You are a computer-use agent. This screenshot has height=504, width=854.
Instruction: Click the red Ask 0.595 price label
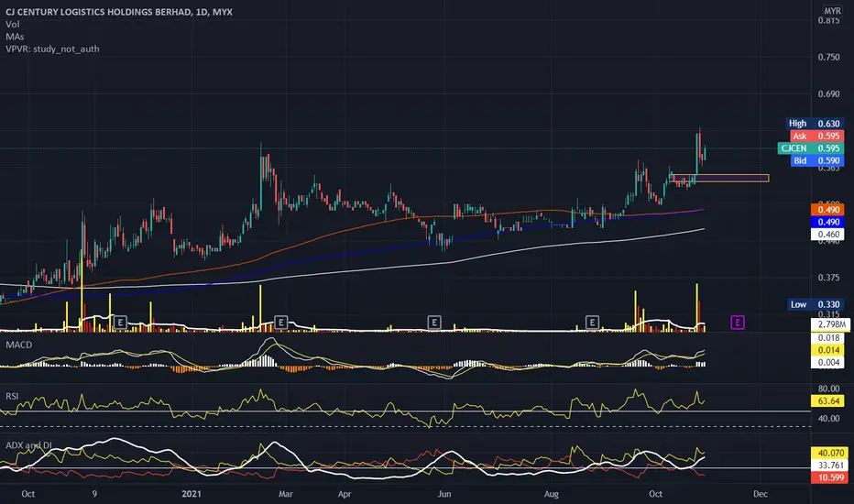pyautogui.click(x=816, y=137)
